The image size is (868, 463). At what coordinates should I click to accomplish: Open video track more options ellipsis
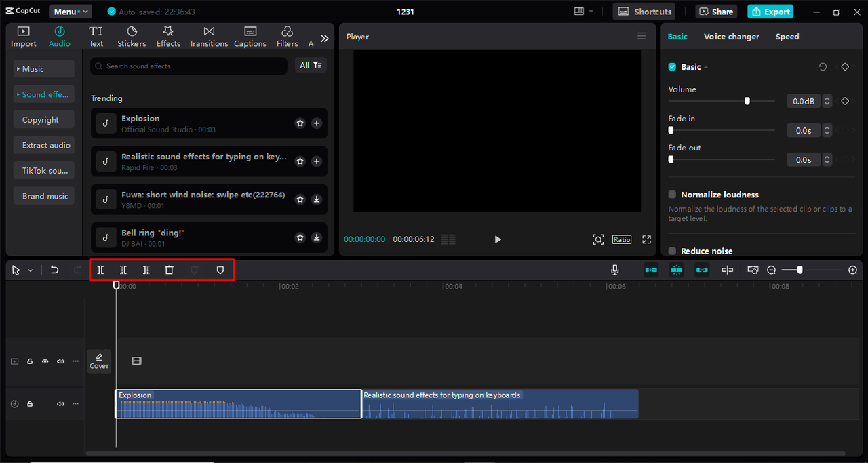click(75, 361)
